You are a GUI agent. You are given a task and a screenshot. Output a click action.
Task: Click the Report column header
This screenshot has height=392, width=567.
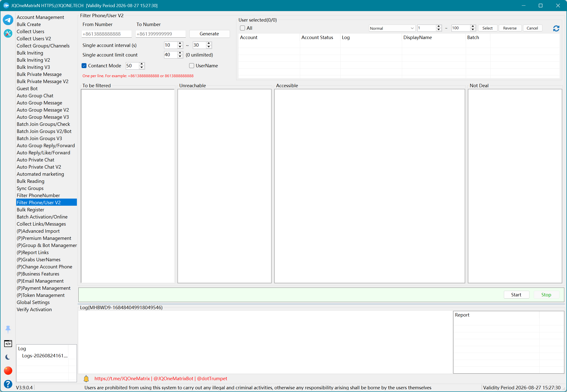pos(496,315)
